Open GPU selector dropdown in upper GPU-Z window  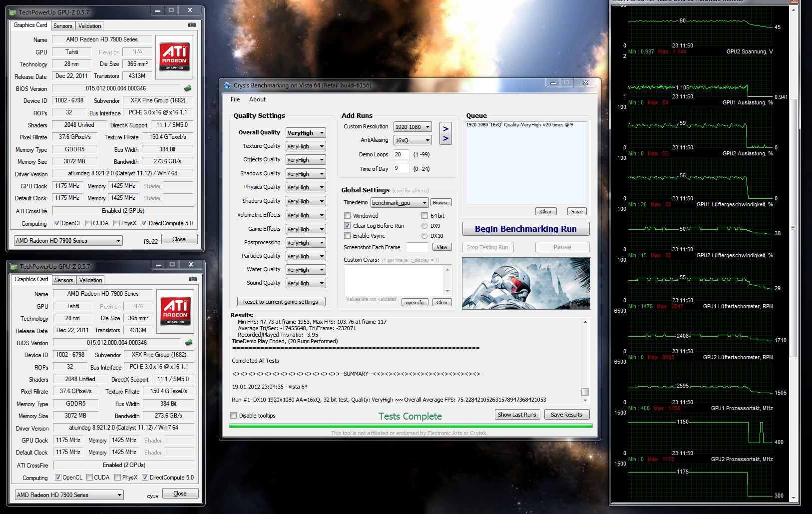click(68, 240)
